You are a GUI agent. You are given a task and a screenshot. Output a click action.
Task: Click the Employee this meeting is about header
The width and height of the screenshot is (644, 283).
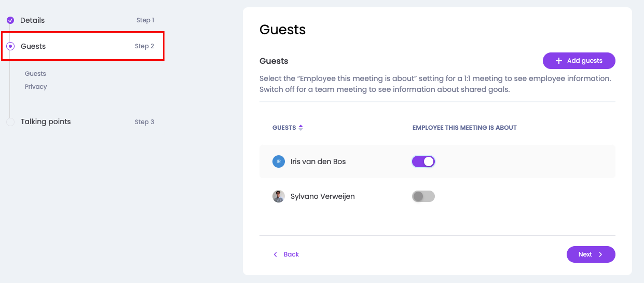click(x=464, y=128)
